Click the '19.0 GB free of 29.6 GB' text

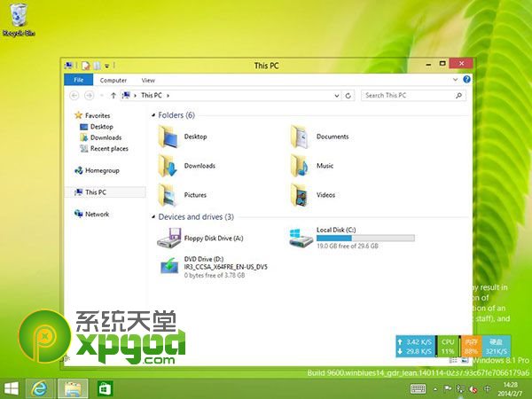[x=348, y=246]
